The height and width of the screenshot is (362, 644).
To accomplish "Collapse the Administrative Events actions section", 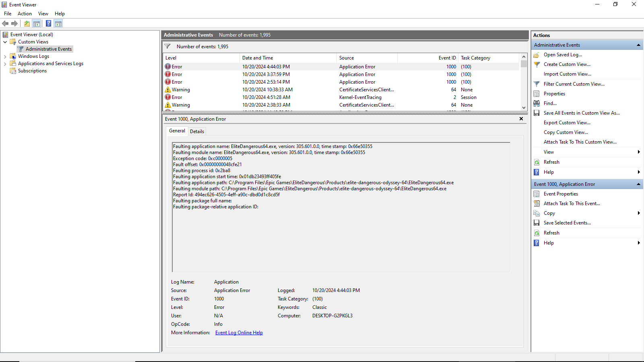I will [638, 45].
